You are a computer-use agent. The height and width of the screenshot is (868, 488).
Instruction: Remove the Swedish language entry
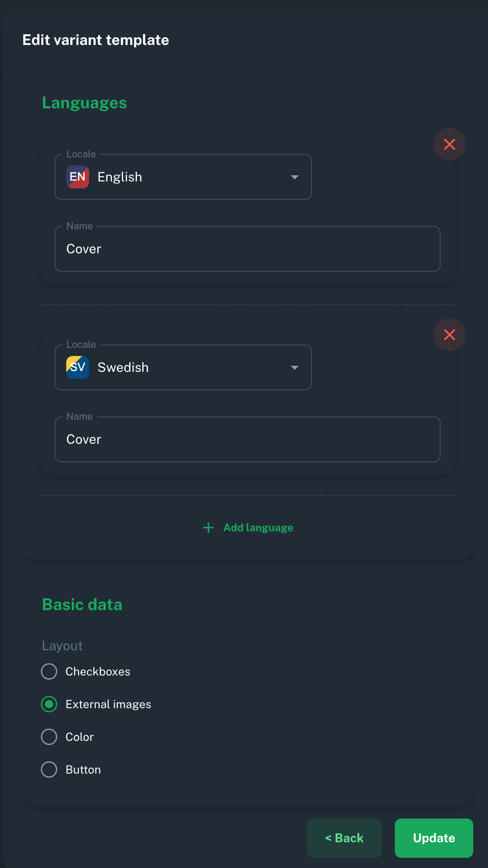pyautogui.click(x=450, y=335)
